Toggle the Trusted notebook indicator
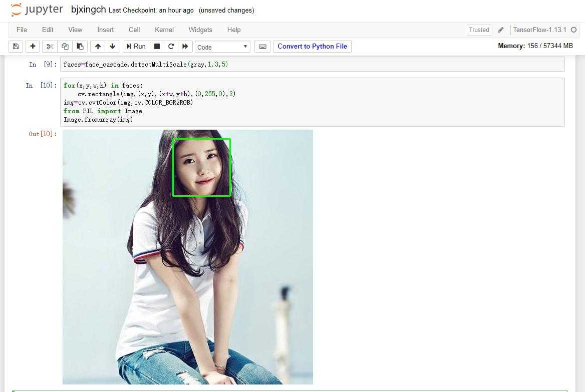The width and height of the screenshot is (585, 392). (478, 30)
